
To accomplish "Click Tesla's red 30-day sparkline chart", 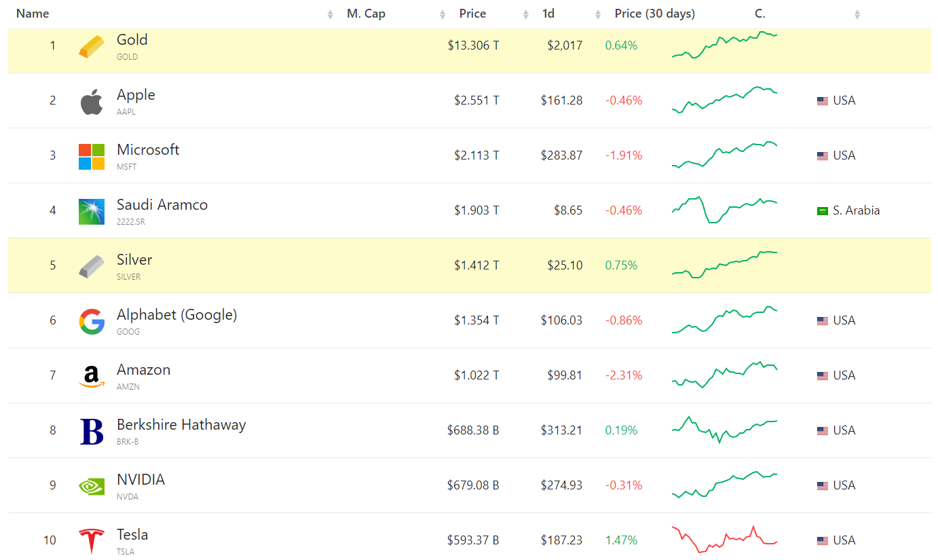I will pyautogui.click(x=724, y=539).
